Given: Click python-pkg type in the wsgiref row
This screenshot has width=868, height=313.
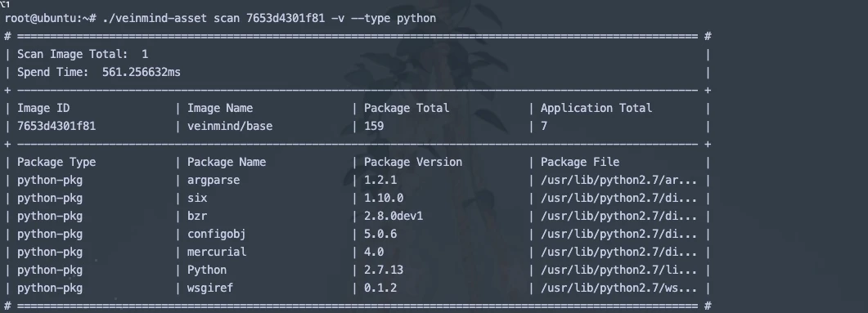Looking at the screenshot, I should click(x=50, y=288).
